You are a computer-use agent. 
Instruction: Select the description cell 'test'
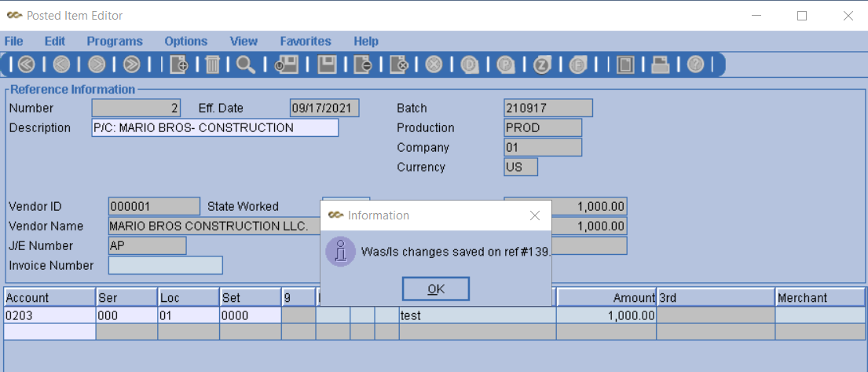pyautogui.click(x=478, y=315)
